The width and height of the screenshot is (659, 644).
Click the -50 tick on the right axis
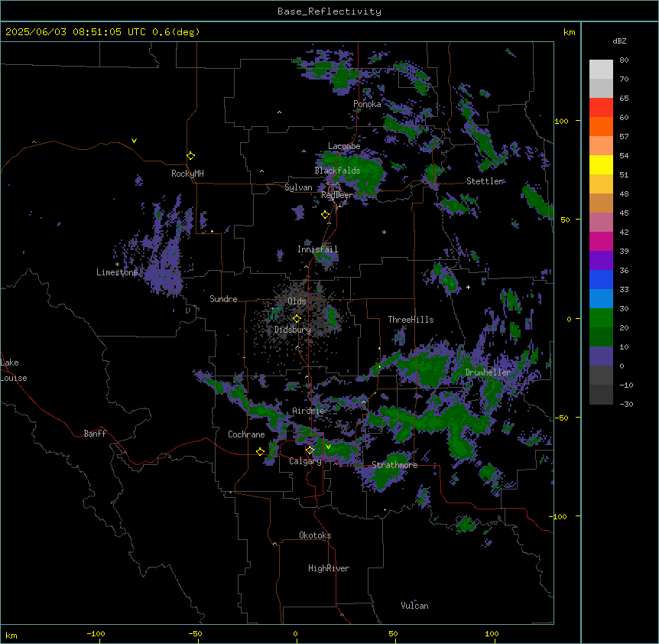(x=561, y=418)
